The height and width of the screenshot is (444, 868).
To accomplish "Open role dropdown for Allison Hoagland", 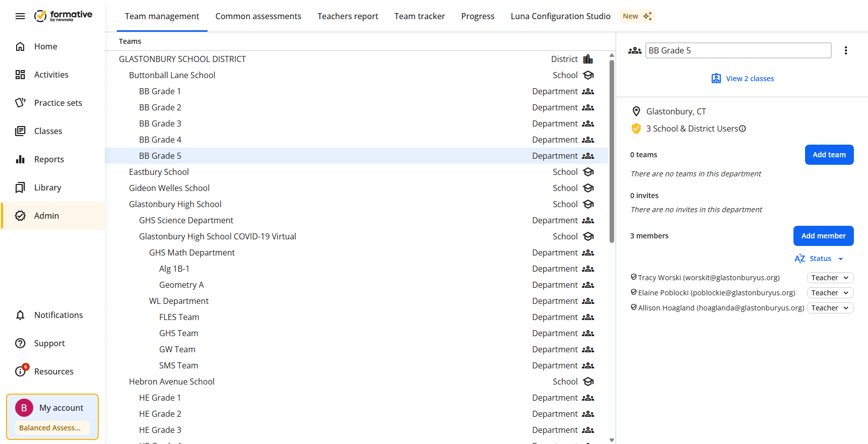I will (830, 308).
